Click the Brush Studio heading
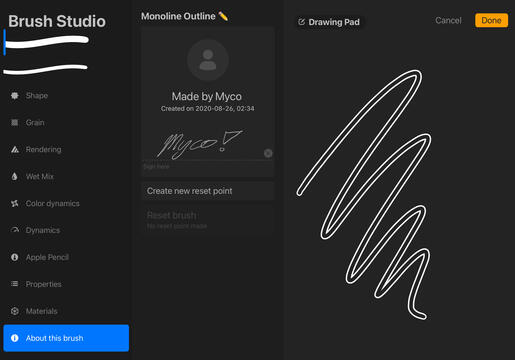 (x=57, y=21)
